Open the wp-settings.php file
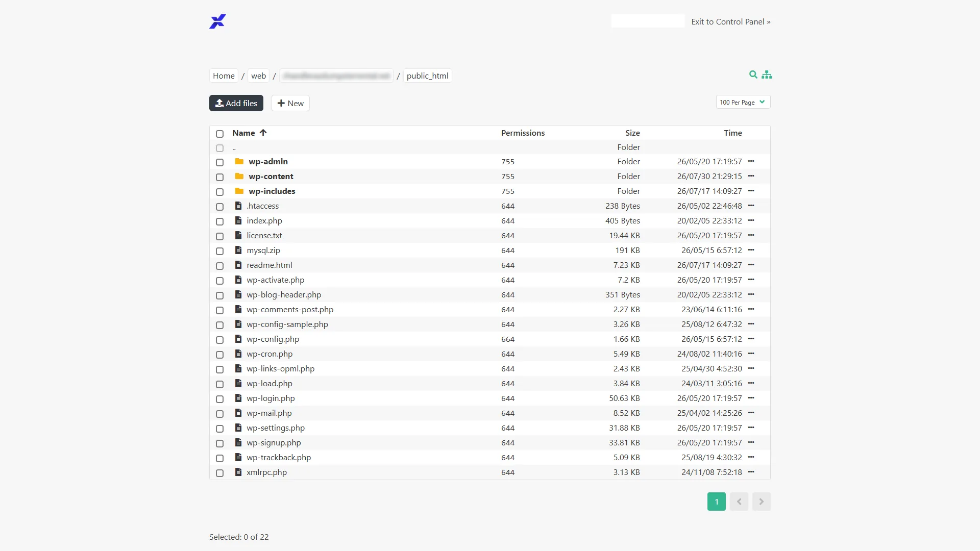This screenshot has width=980, height=551. tap(276, 428)
